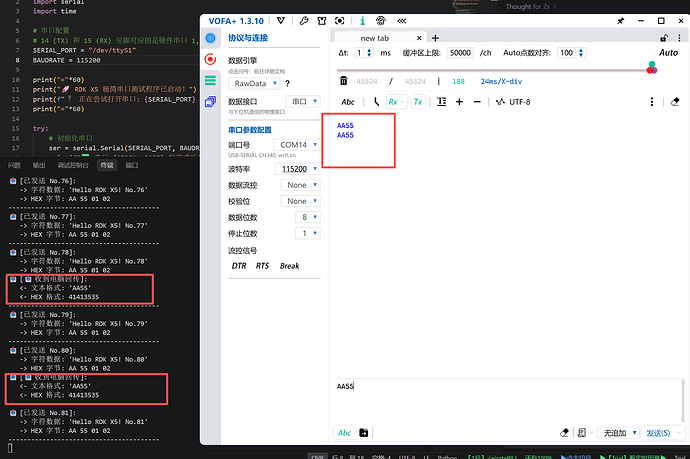Open the 115200 baud rate dropdown
This screenshot has height=459, width=690.
point(297,169)
